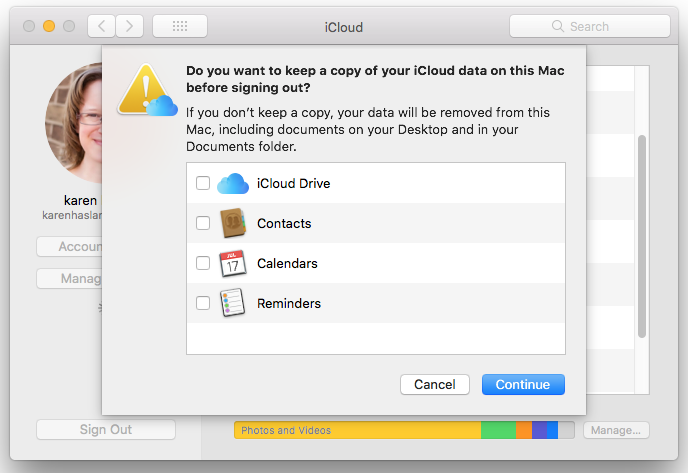Show all preferences grid button

(x=180, y=26)
